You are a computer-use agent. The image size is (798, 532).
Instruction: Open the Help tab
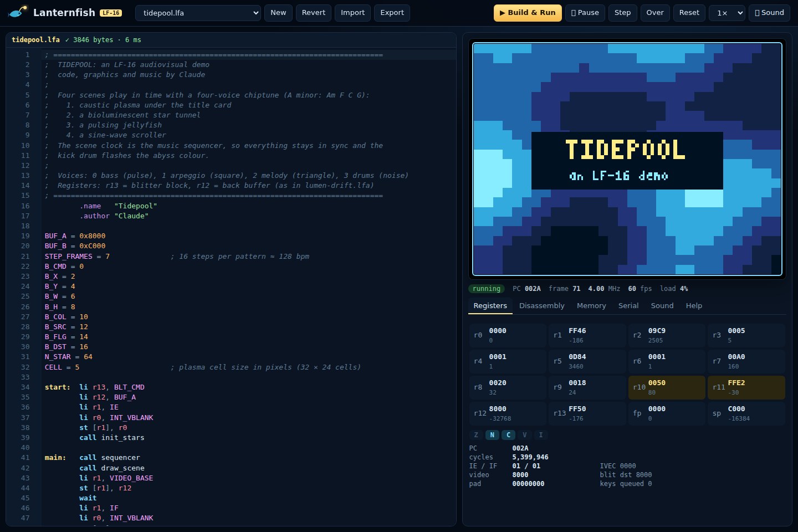pyautogui.click(x=694, y=306)
